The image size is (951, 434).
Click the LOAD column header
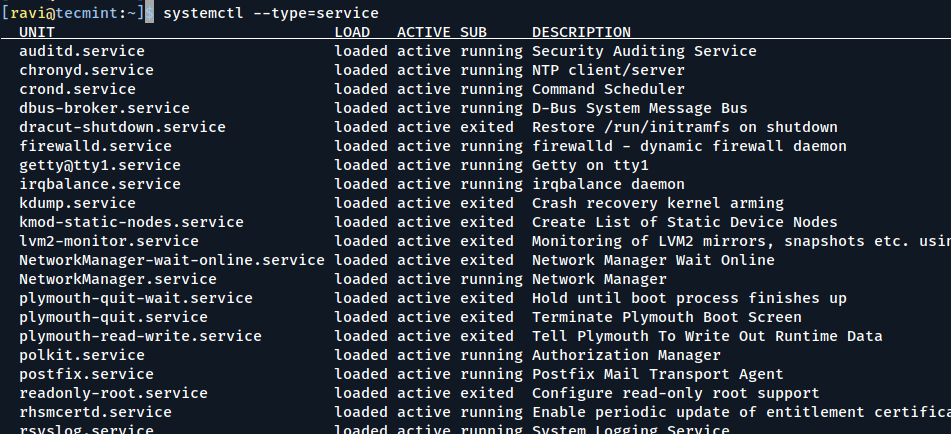click(x=352, y=33)
